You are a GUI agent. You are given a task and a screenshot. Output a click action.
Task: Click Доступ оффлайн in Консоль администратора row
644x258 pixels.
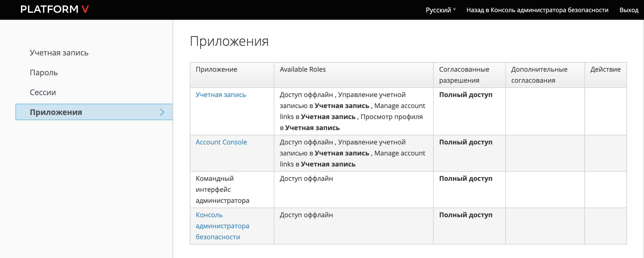point(306,215)
